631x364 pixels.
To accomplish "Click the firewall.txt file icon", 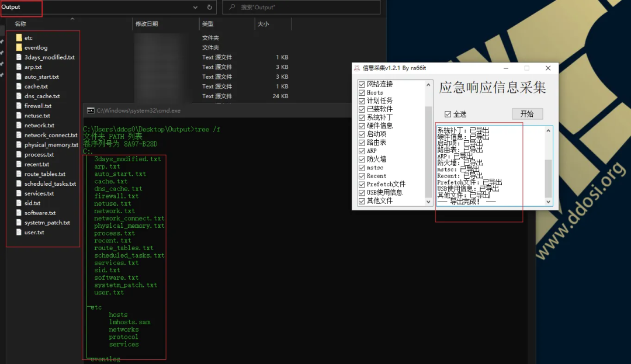I will click(19, 106).
